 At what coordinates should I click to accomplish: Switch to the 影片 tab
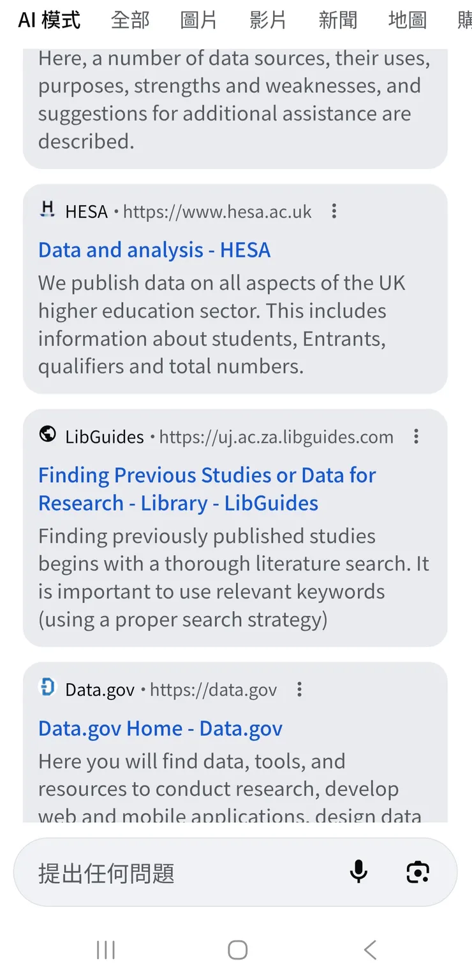pyautogui.click(x=268, y=20)
